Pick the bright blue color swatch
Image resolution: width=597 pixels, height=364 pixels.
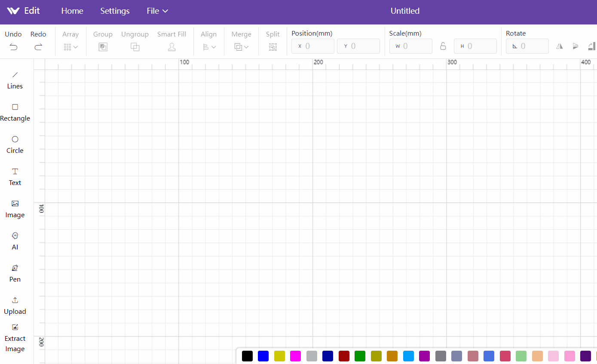pyautogui.click(x=263, y=356)
